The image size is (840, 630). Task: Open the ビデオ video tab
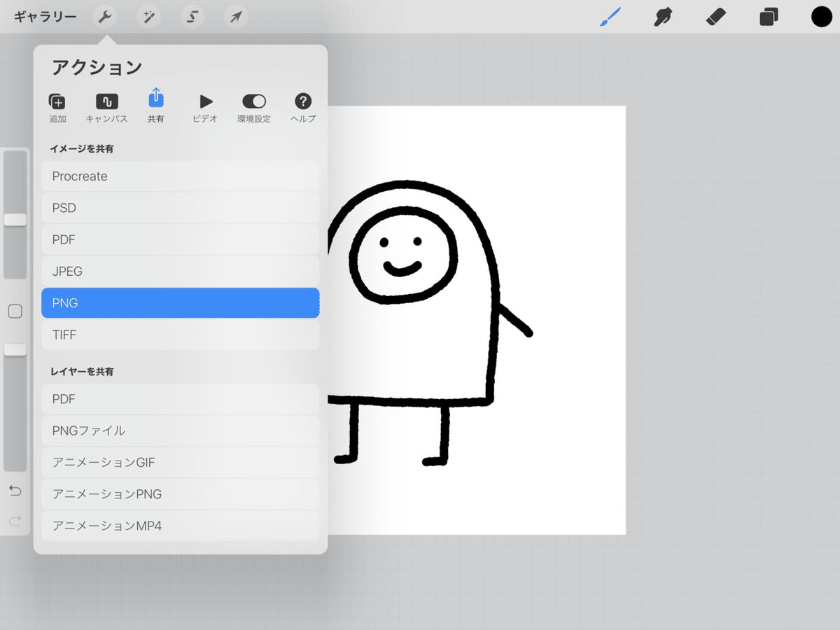205,108
